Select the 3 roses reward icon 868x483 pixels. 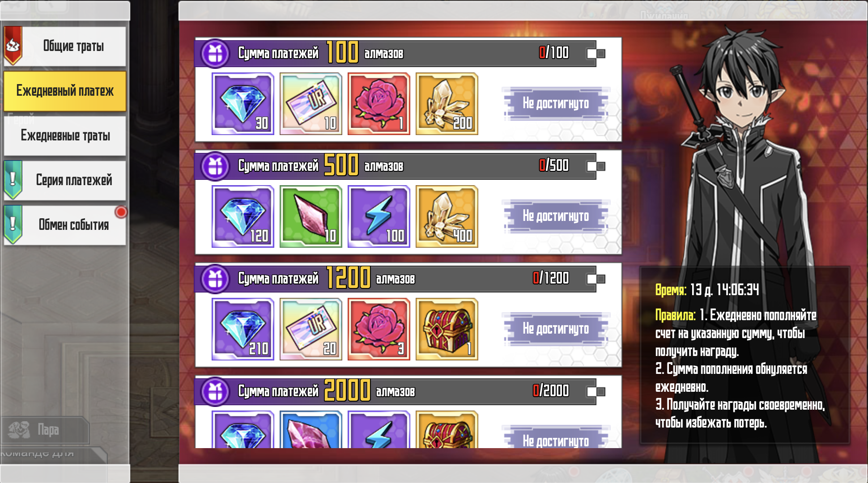(x=379, y=329)
